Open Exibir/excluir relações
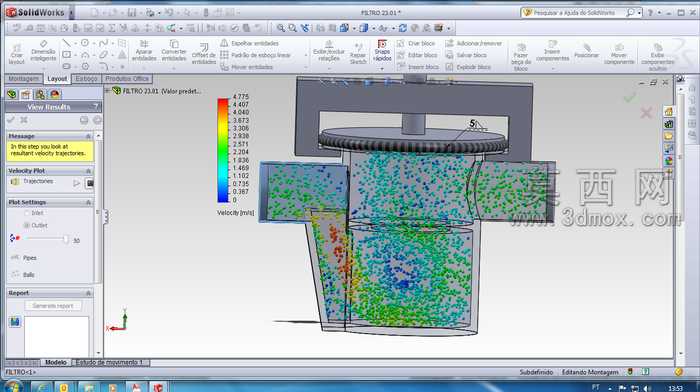This screenshot has height=392, width=700. coord(329,51)
